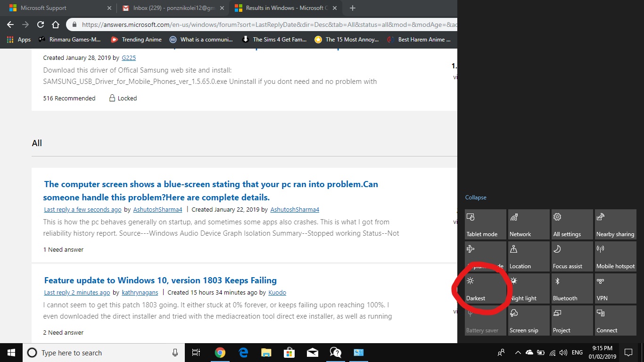Open All settings from Action Center
Image resolution: width=644 pixels, height=362 pixels.
(x=572, y=224)
